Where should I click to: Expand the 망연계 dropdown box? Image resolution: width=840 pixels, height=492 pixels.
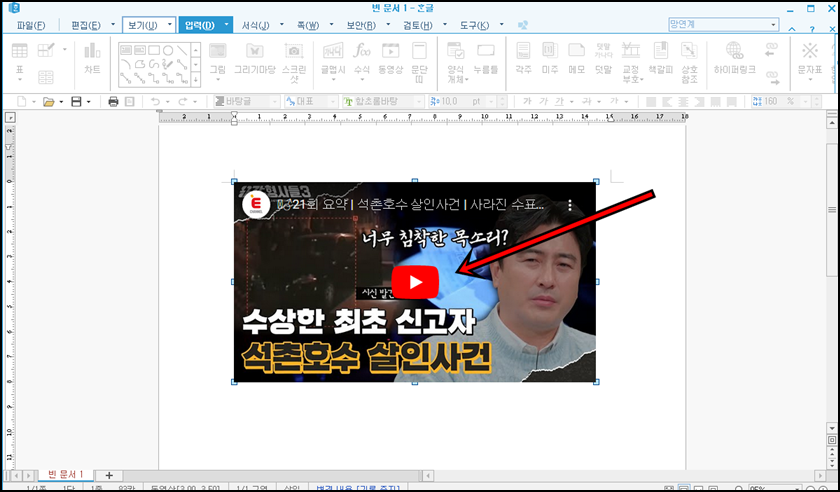(x=773, y=25)
